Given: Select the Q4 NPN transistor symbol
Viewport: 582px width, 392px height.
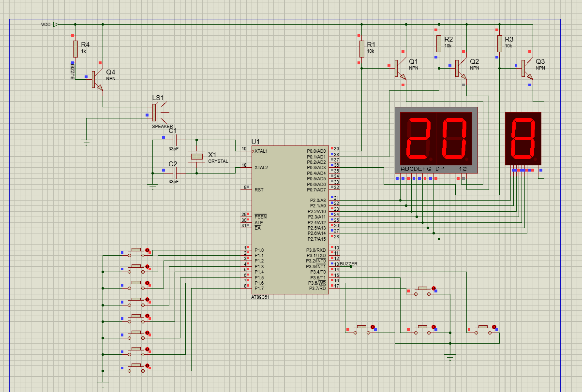Looking at the screenshot, I should [97, 79].
